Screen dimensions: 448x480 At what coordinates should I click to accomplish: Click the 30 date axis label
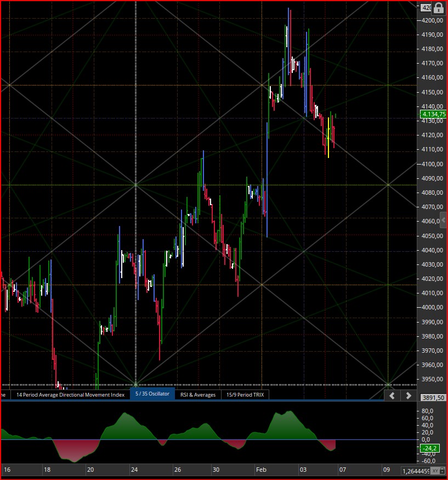coord(216,470)
